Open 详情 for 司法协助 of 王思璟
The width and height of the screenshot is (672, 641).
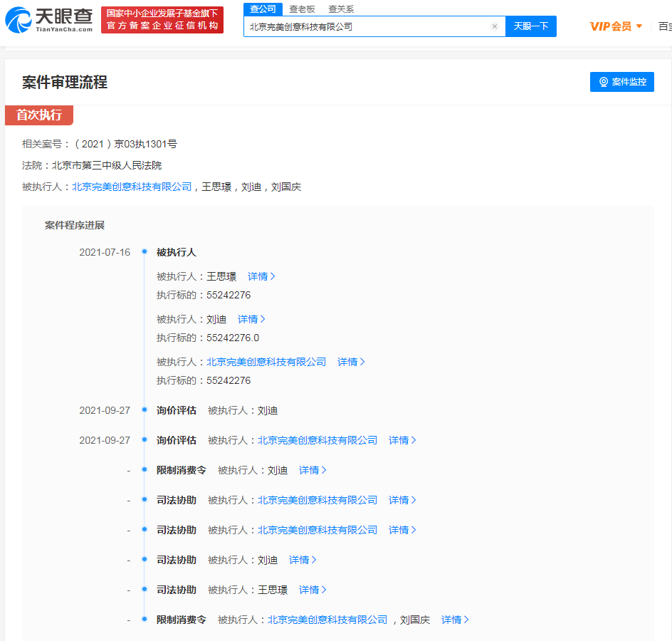(312, 590)
